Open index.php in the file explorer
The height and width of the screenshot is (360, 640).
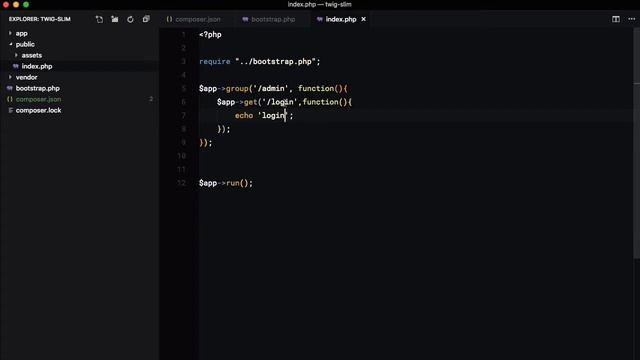37,66
